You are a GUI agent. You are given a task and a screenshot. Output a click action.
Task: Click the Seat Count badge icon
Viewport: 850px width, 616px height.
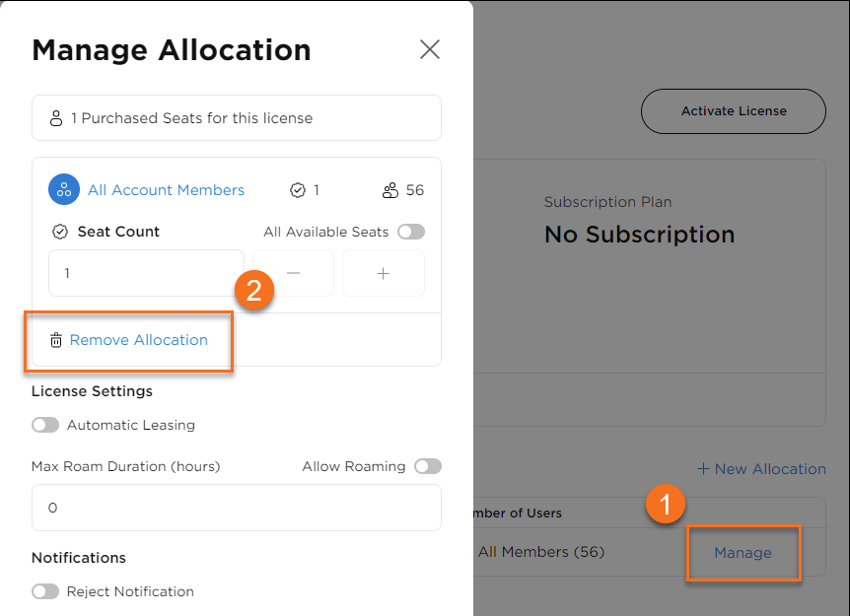click(60, 232)
